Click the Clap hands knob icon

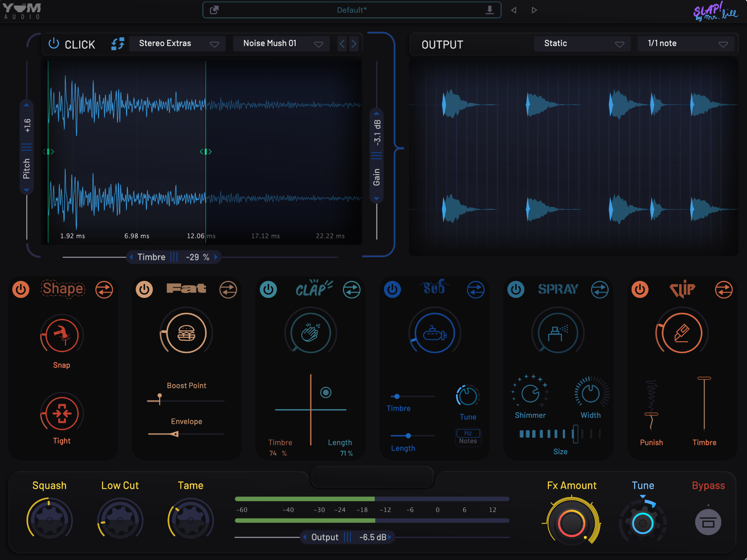coord(311,333)
